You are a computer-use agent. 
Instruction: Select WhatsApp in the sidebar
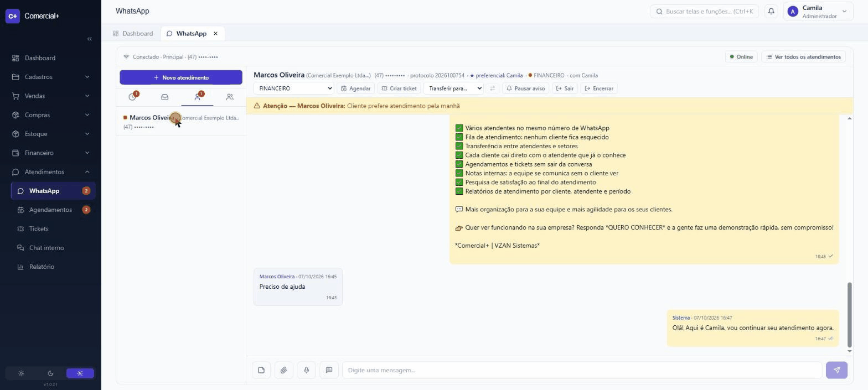[53, 191]
